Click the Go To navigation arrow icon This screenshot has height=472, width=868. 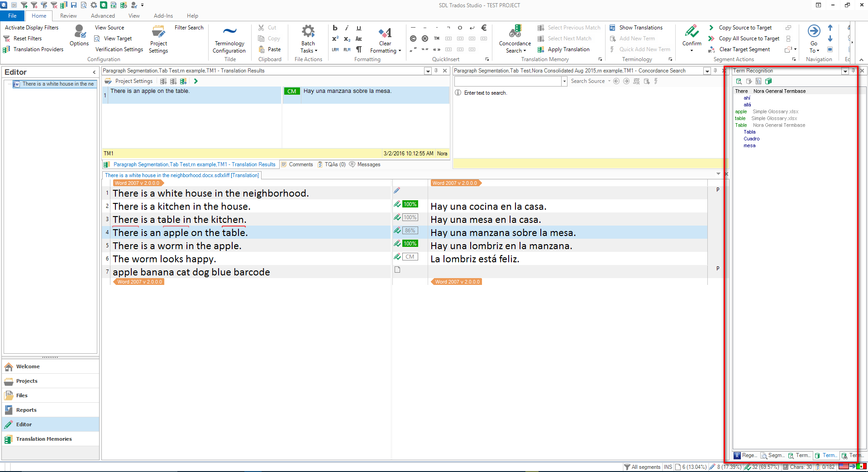pos(814,31)
